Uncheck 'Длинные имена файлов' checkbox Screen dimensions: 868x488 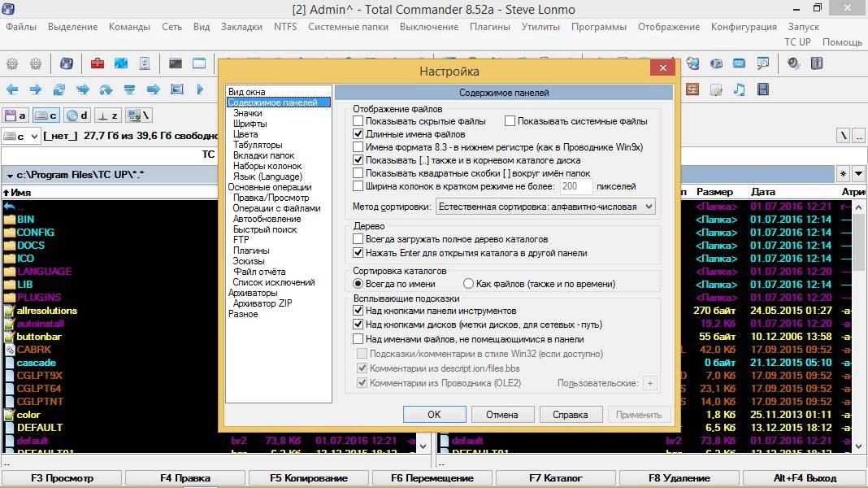(358, 134)
